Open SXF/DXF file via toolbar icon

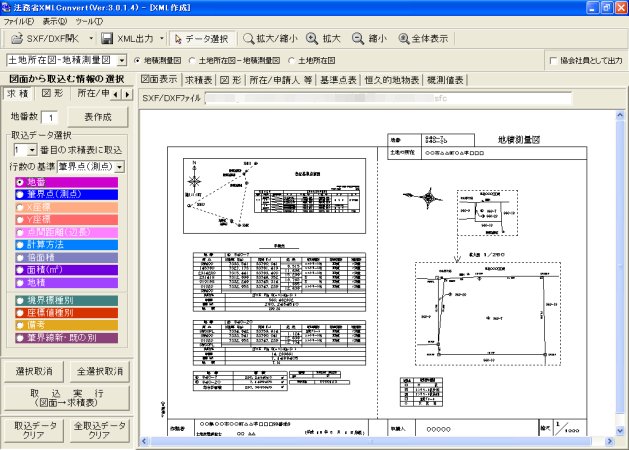point(17,39)
